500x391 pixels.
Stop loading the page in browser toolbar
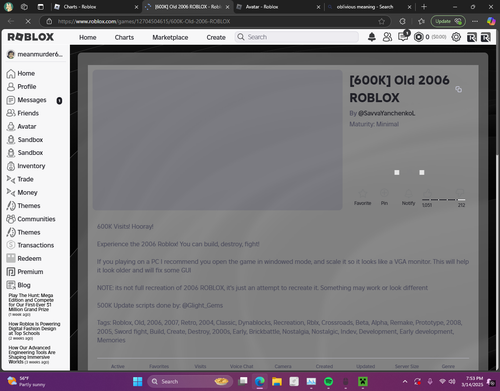click(28, 21)
